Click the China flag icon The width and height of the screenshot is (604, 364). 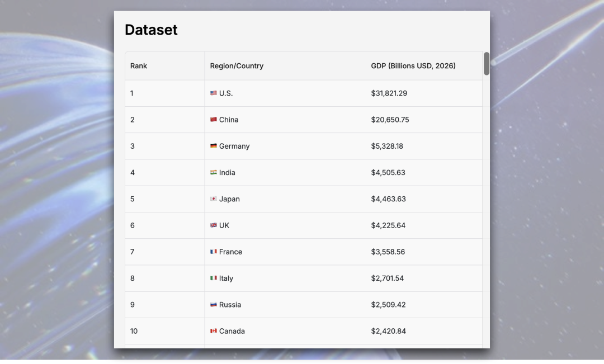[213, 119]
